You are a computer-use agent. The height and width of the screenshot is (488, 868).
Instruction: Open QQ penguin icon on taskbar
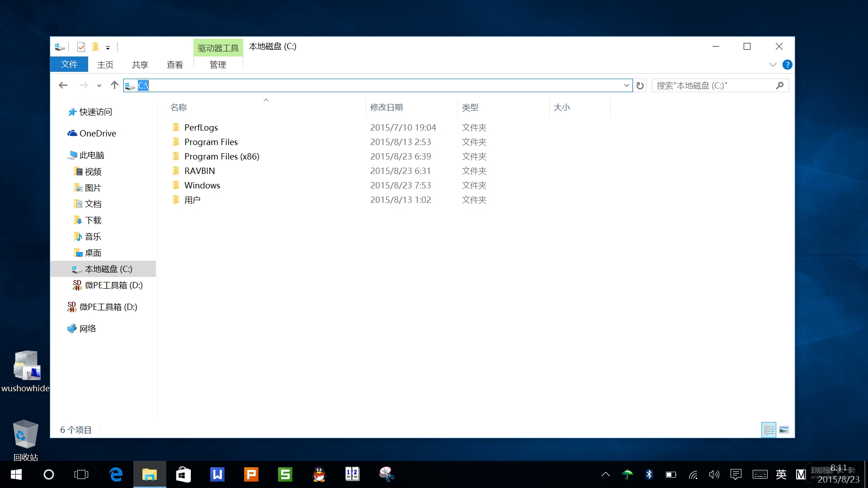point(319,474)
